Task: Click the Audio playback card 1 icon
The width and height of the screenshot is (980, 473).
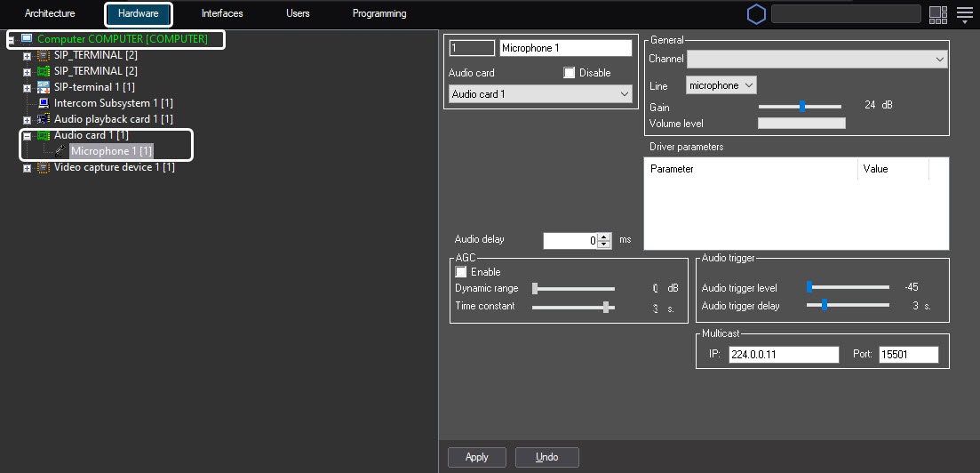Action: click(x=44, y=119)
